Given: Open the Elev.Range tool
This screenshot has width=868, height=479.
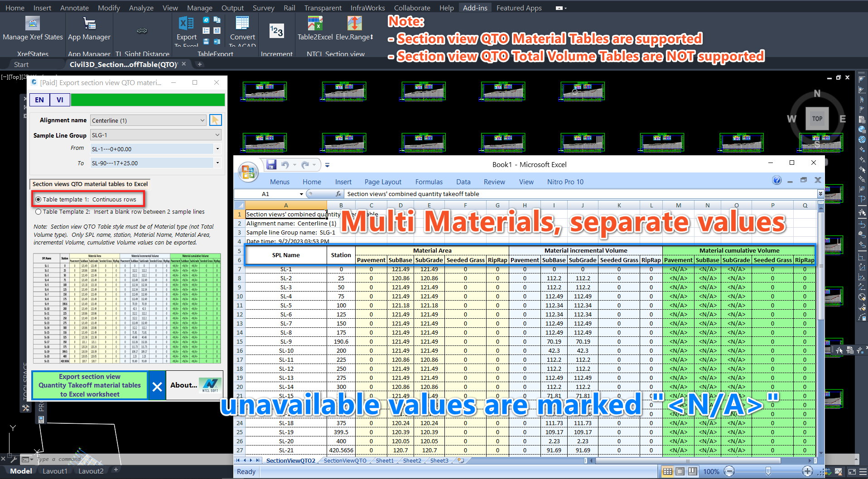Looking at the screenshot, I should (354, 29).
